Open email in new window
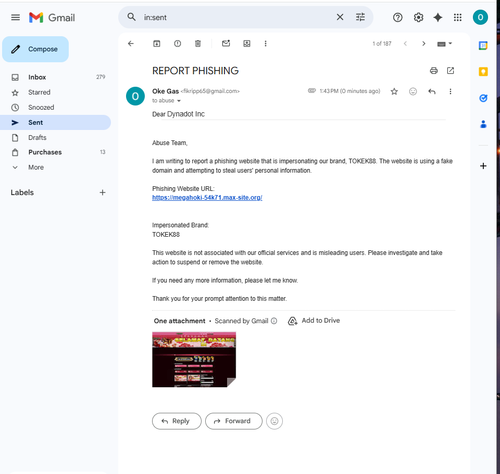This screenshot has width=500, height=474. click(x=450, y=70)
